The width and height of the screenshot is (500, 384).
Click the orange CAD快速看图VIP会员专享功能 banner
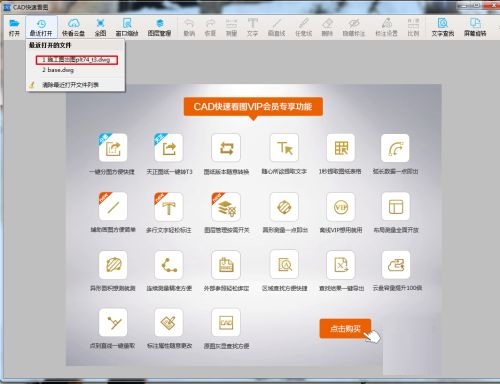click(x=253, y=107)
